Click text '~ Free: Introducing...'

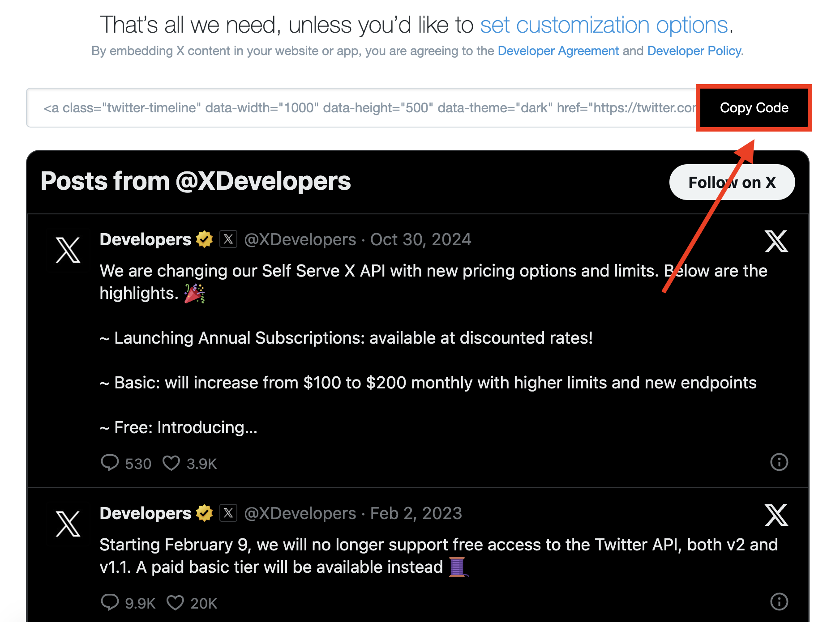pos(179,428)
